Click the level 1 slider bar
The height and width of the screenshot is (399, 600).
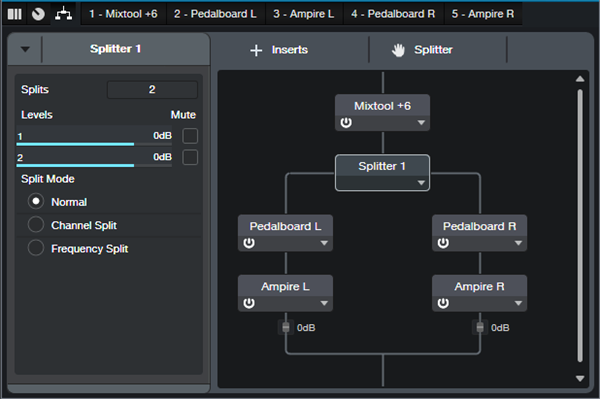pyautogui.click(x=94, y=144)
